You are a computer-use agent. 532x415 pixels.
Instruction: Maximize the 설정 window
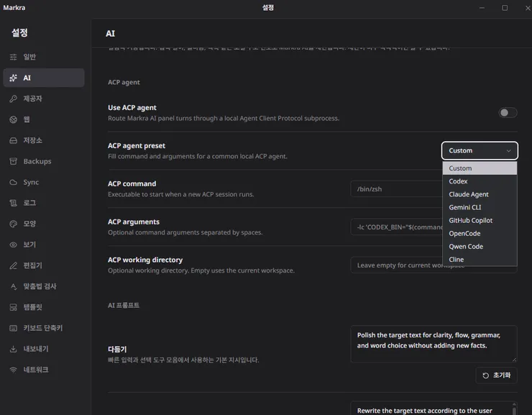click(x=505, y=8)
